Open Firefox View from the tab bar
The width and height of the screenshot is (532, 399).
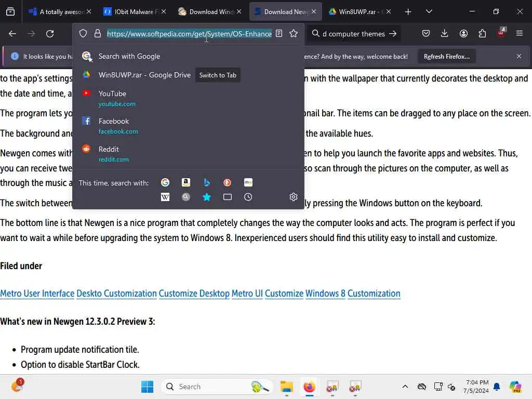pyautogui.click(x=10, y=12)
